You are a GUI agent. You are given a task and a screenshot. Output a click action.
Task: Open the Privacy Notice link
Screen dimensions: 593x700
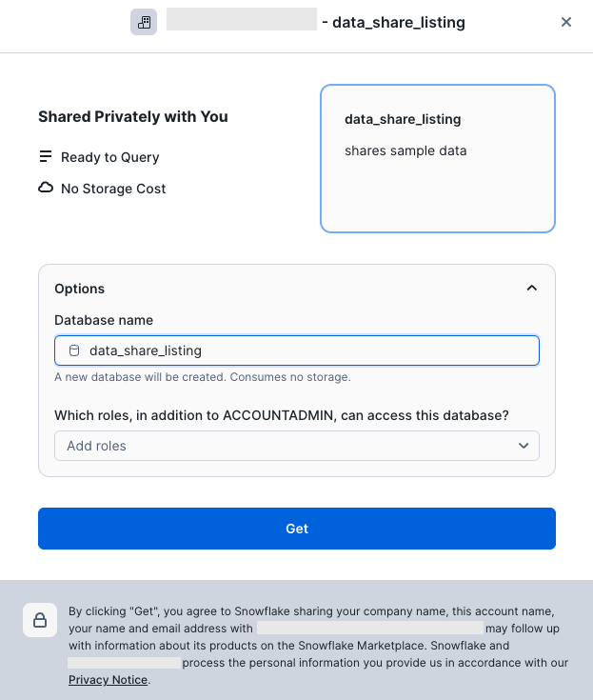click(108, 680)
